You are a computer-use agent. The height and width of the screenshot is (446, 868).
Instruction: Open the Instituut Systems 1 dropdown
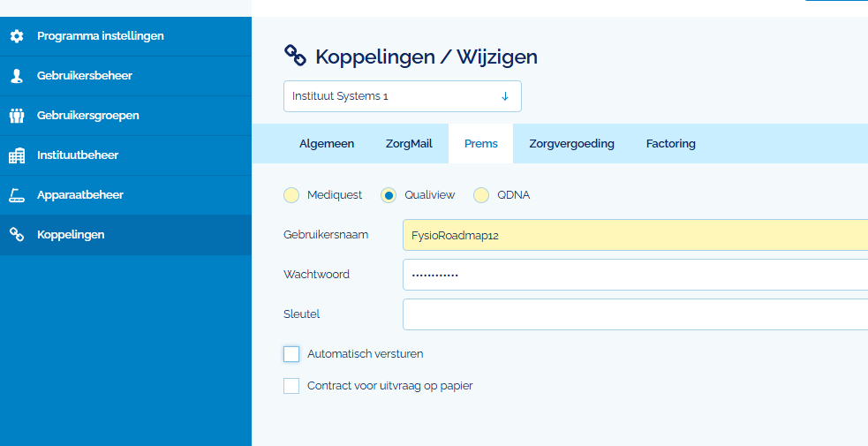coord(403,96)
